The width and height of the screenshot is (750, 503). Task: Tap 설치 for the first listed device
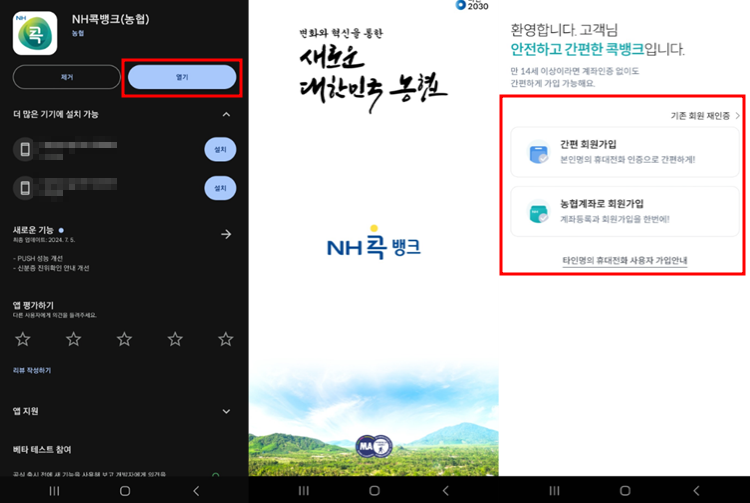coord(220,149)
